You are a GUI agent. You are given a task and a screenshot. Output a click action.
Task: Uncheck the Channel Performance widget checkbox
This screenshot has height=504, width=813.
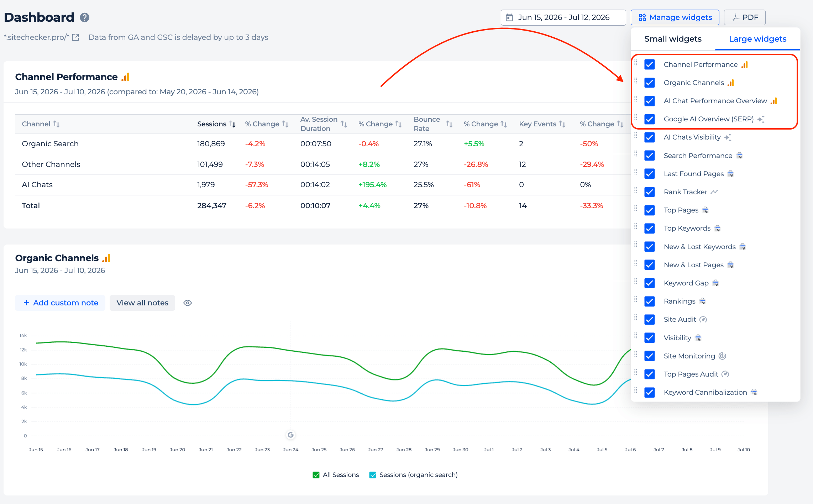point(650,64)
